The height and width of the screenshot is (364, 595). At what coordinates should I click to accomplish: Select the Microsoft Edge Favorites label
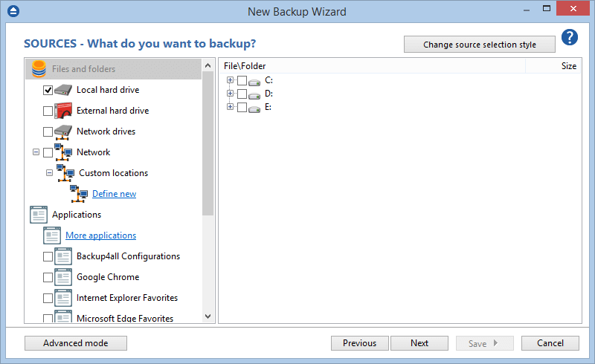coord(125,319)
